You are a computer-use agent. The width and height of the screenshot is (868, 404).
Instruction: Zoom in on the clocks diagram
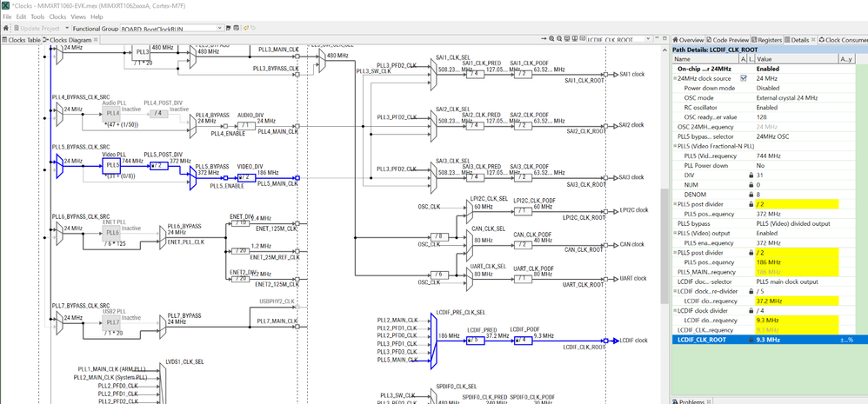pos(551,39)
